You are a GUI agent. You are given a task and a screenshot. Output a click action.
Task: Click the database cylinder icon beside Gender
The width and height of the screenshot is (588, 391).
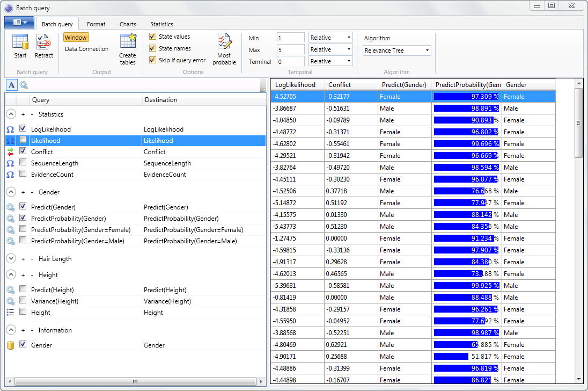11,345
